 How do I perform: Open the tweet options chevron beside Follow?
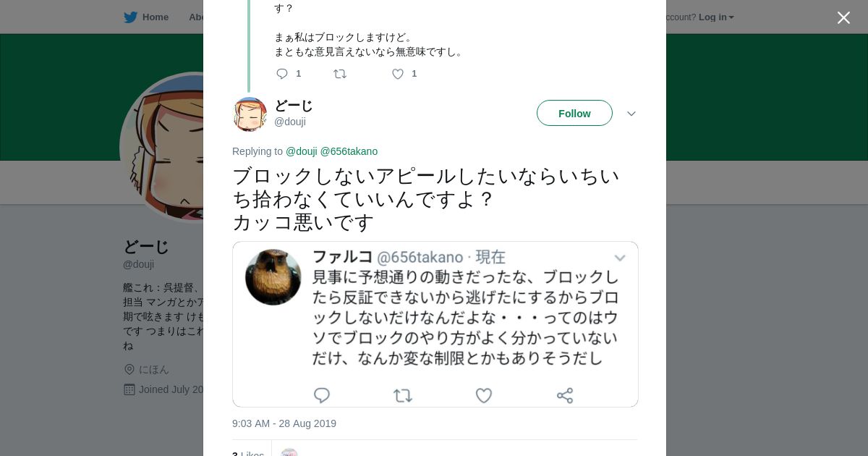pos(631,114)
